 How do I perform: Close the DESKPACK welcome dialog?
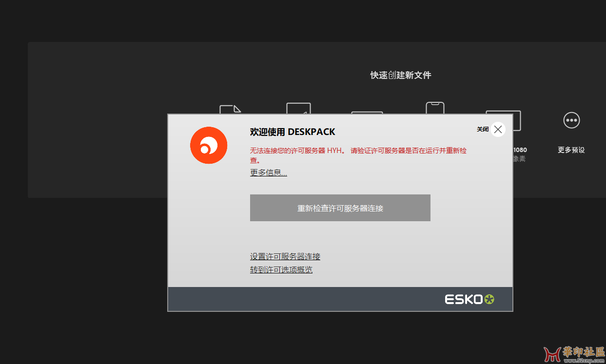pyautogui.click(x=497, y=129)
